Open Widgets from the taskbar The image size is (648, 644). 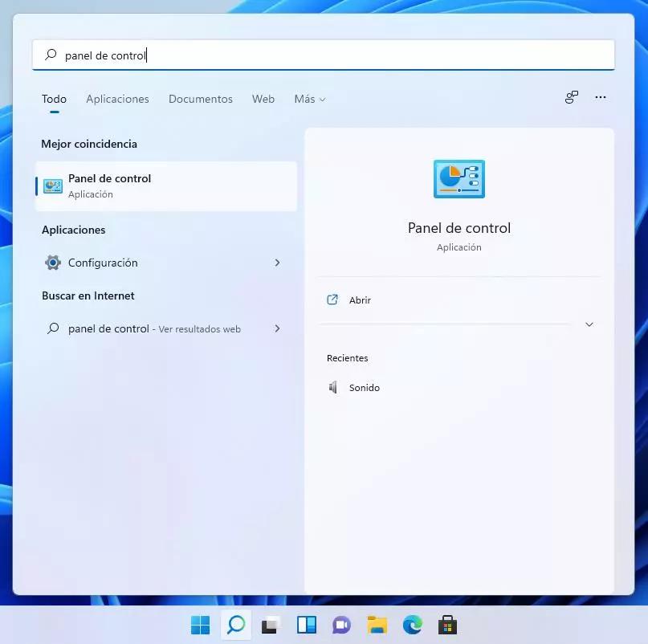(x=307, y=625)
